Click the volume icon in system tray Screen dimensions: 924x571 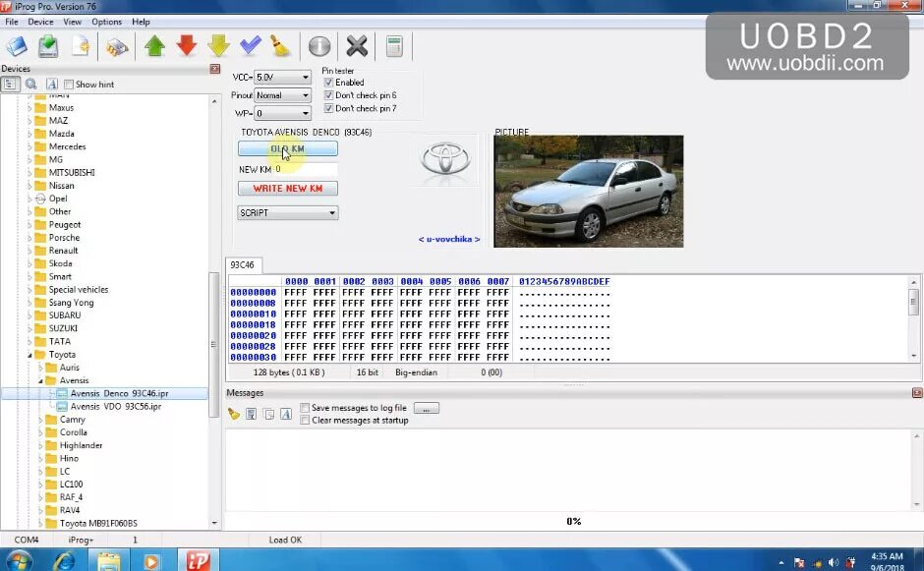coord(834,563)
